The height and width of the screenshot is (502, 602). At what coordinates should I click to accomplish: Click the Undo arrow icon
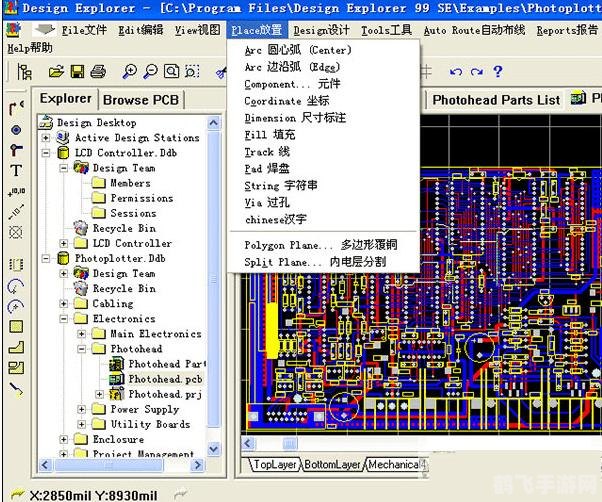click(456, 72)
